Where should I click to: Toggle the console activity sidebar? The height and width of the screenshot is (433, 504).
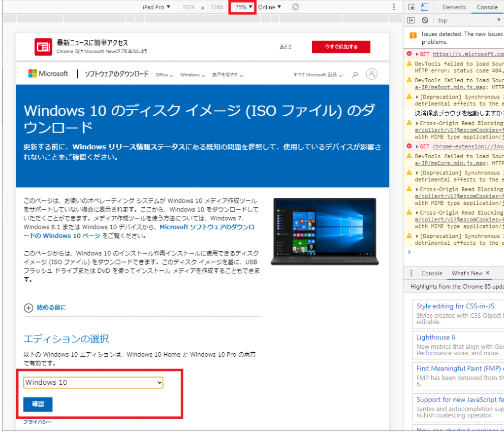pyautogui.click(x=411, y=20)
